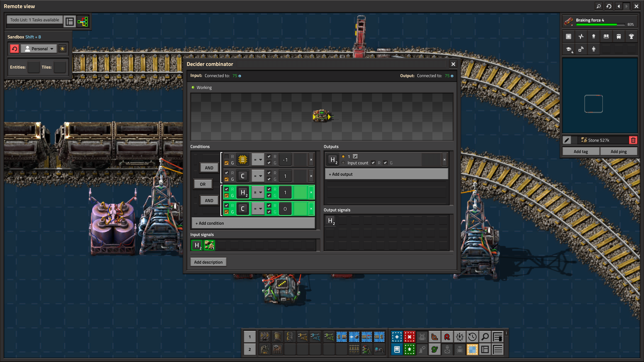Open the todo list window icon
The image size is (644, 362).
(70, 22)
